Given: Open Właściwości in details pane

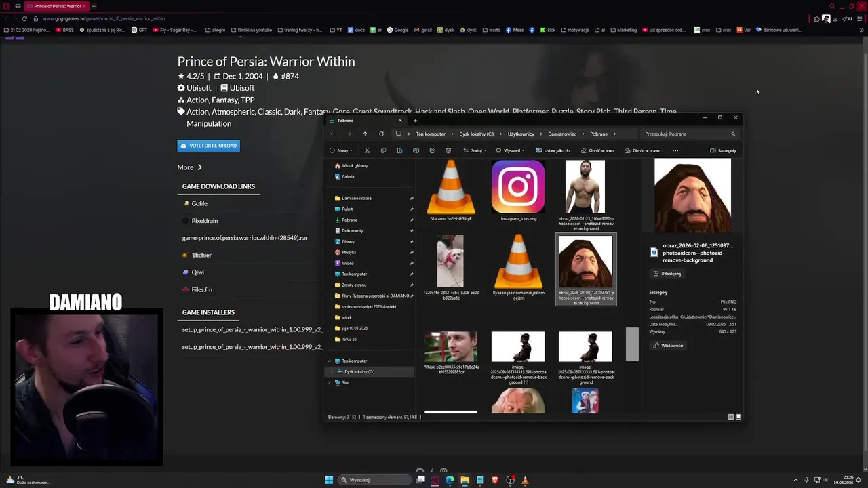Looking at the screenshot, I should 668,346.
